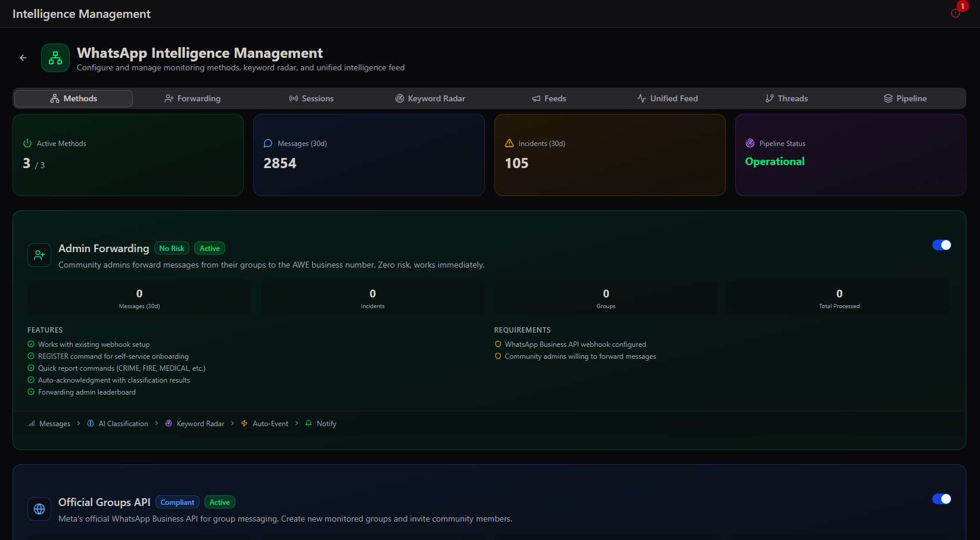Click the shield icon beside Community admins requirement
Viewport: 980px width, 540px height.
[x=498, y=356]
